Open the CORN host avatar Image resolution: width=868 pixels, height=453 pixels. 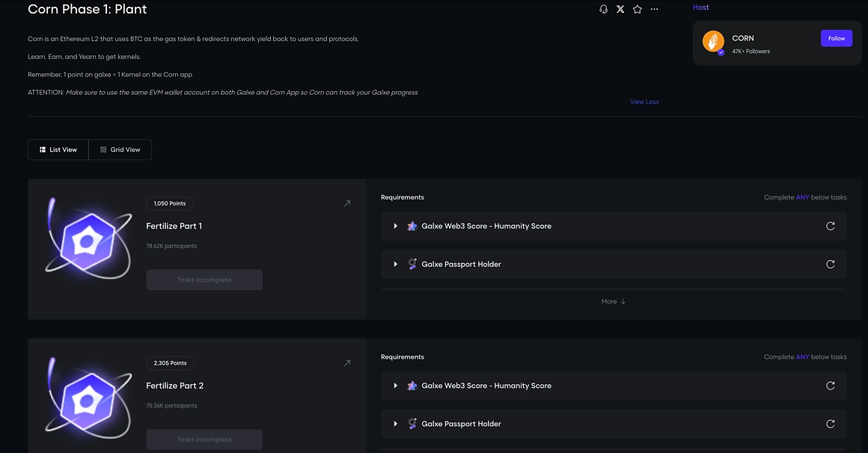[x=713, y=42]
